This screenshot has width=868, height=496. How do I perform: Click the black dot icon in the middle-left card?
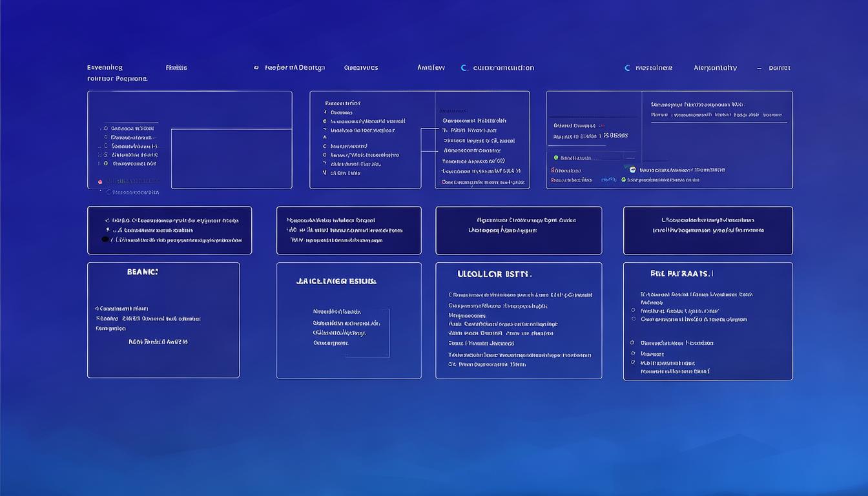click(x=105, y=240)
